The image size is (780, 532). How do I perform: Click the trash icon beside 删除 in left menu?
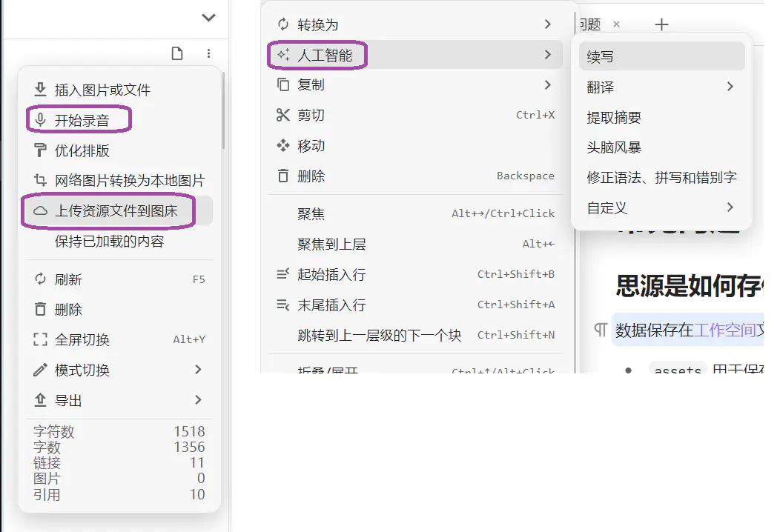tap(40, 309)
